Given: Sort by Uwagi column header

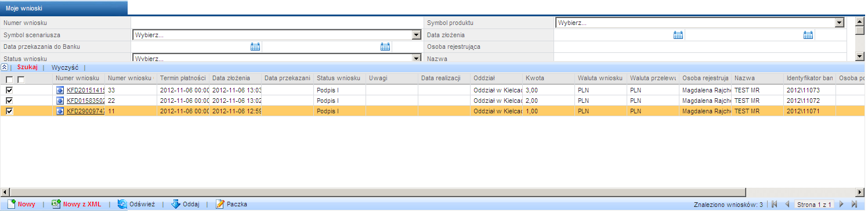Looking at the screenshot, I should tap(392, 78).
